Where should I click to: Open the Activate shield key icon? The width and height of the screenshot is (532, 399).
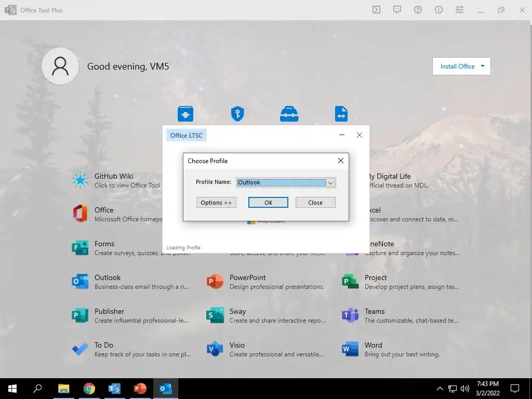[237, 114]
